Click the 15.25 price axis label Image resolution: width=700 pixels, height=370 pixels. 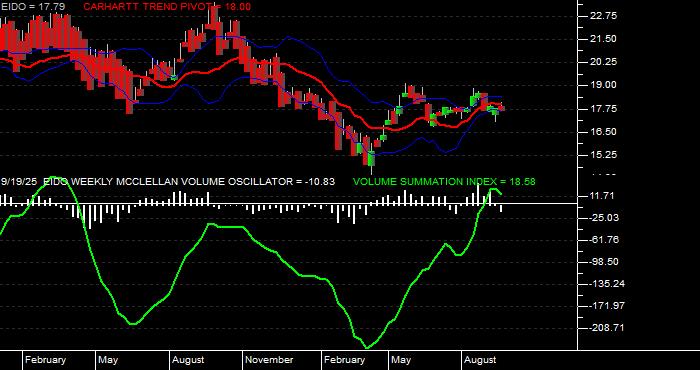(x=603, y=155)
